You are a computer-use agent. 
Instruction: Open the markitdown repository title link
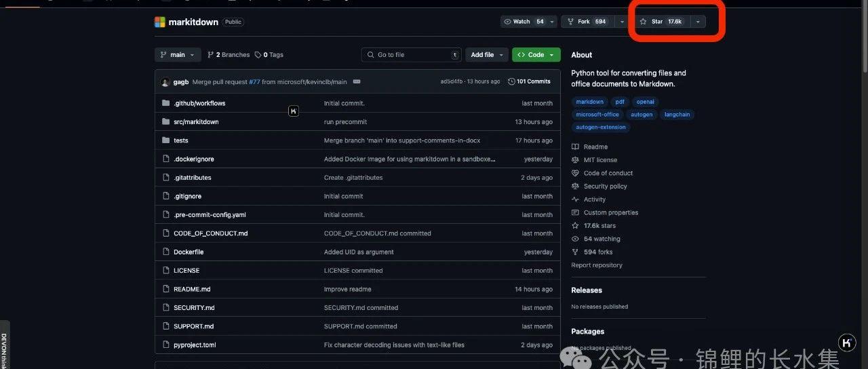point(193,22)
